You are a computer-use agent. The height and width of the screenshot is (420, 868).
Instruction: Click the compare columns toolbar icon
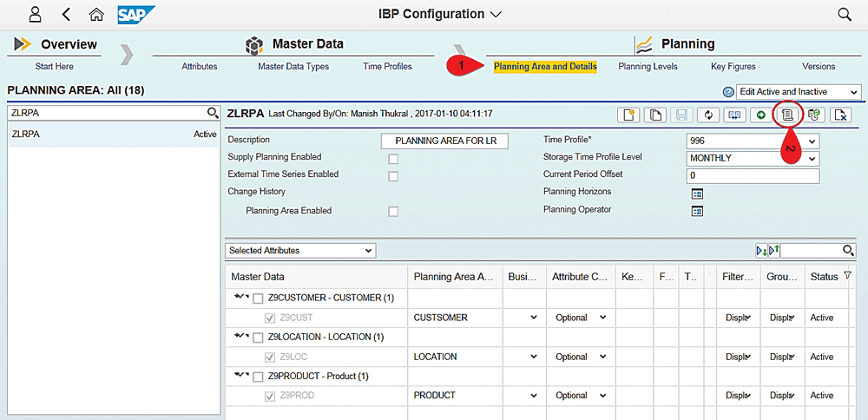(734, 115)
